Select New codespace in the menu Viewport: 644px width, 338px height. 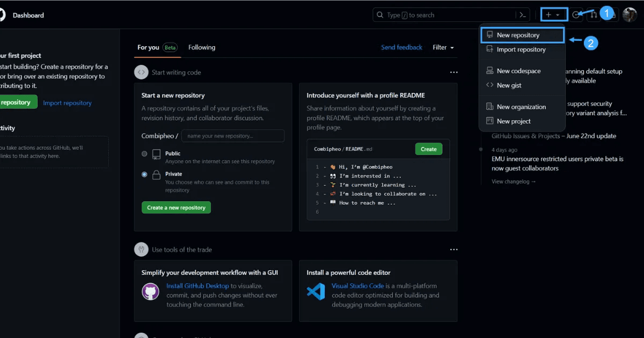pos(522,71)
